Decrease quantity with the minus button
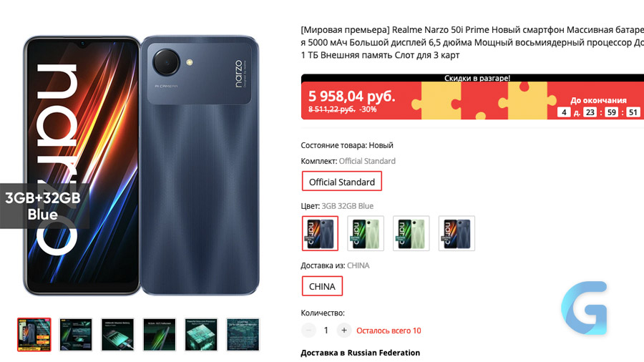644x362 pixels. coord(308,331)
